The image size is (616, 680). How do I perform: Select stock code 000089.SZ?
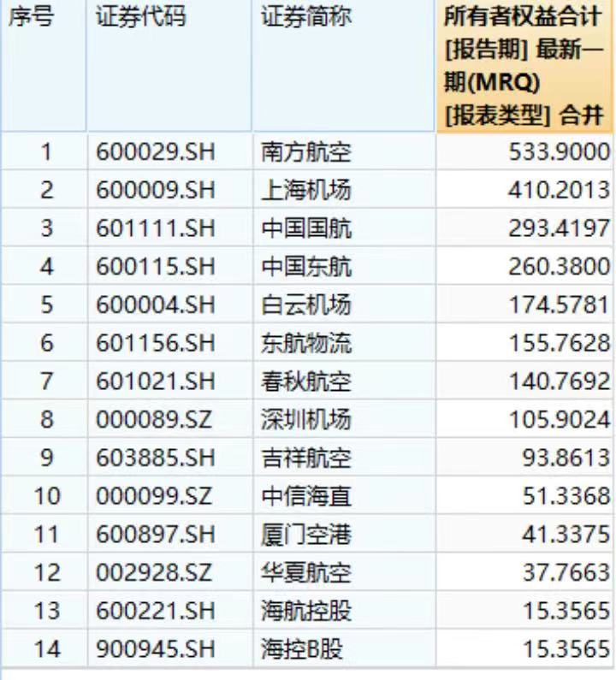pos(154,420)
